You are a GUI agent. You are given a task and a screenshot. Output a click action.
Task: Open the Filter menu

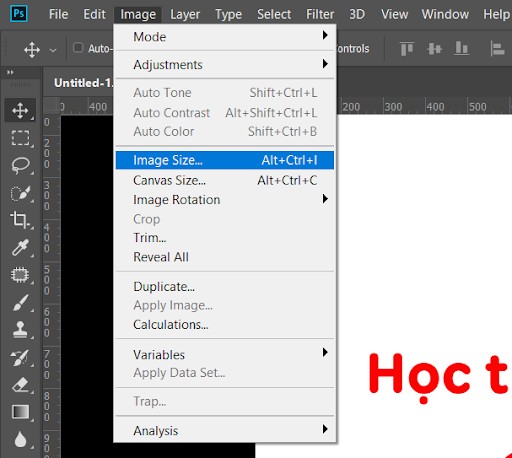(x=320, y=14)
